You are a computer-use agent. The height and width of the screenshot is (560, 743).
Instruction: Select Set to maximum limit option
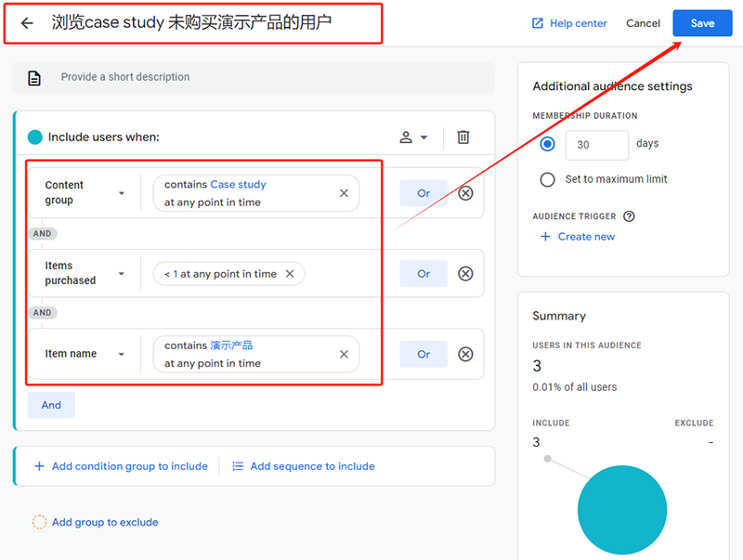pyautogui.click(x=547, y=179)
